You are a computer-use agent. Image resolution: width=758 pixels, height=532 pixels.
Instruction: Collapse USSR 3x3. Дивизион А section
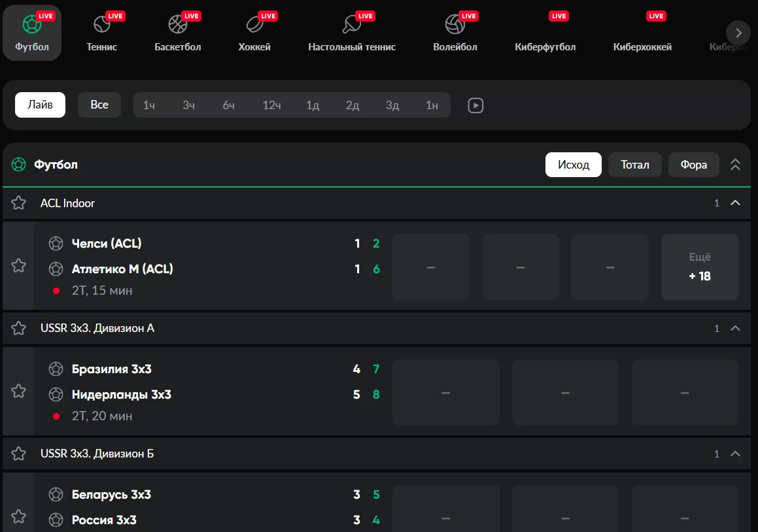click(x=735, y=328)
